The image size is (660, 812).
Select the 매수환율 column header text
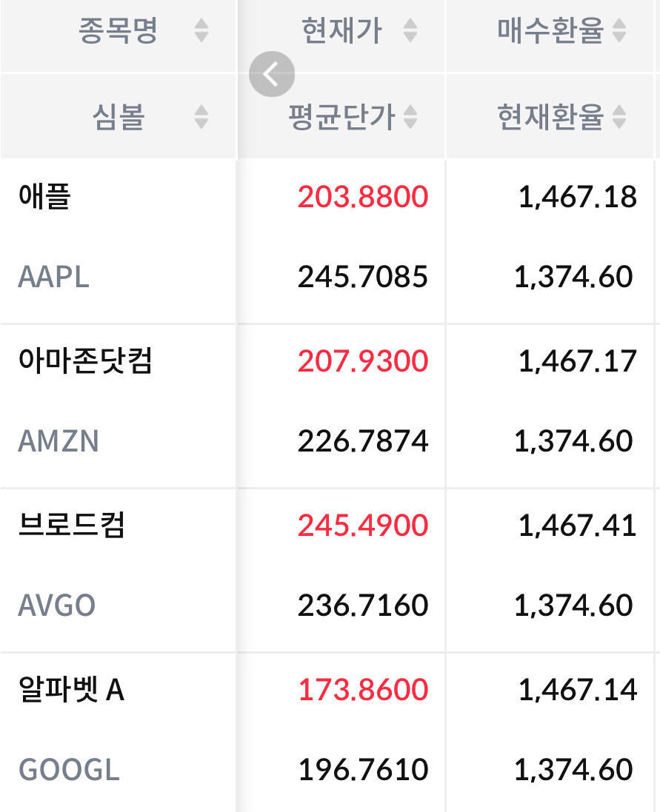coord(550,30)
